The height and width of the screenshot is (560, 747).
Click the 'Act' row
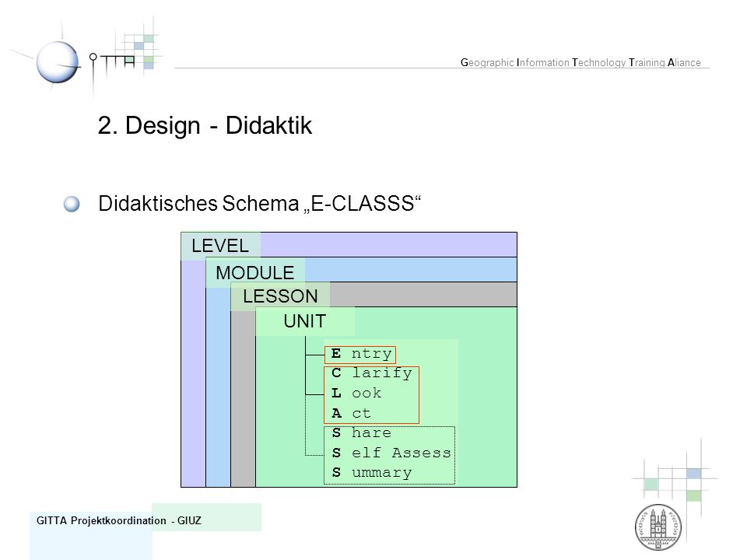(351, 413)
